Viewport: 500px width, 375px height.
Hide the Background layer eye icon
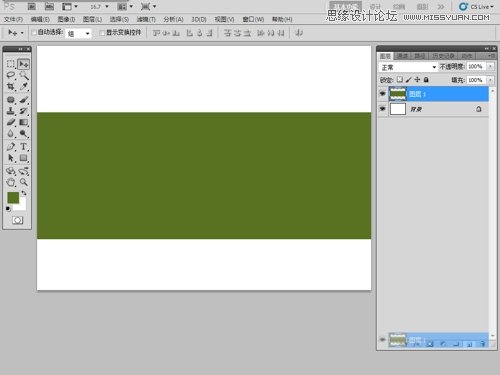pyautogui.click(x=382, y=109)
